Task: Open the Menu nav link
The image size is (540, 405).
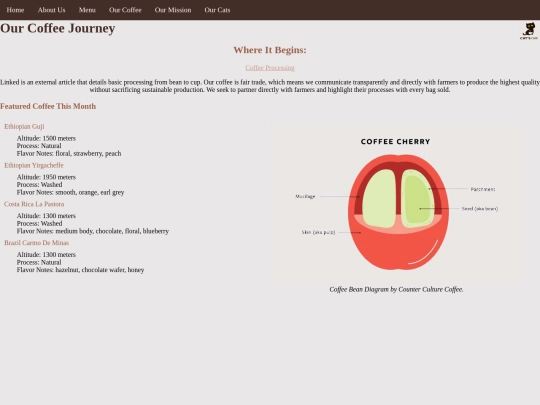Action: pyautogui.click(x=87, y=10)
